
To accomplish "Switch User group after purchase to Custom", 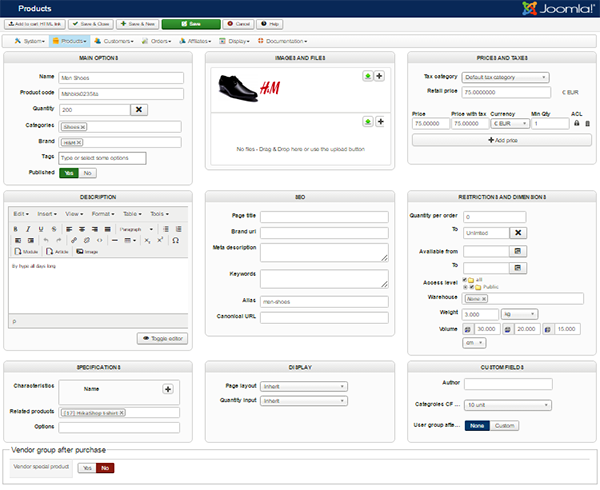I will pyautogui.click(x=504, y=425).
